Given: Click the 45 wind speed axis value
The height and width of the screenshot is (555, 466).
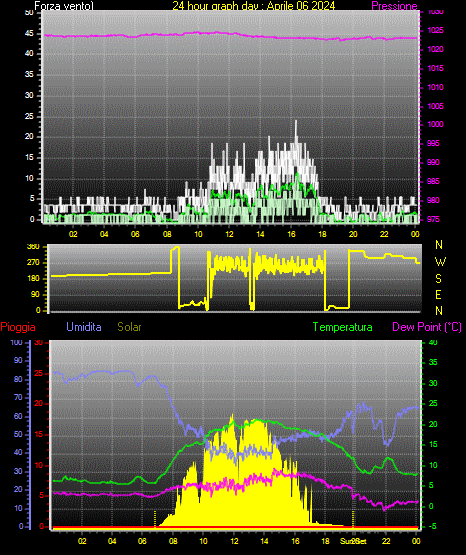Looking at the screenshot, I should [x=29, y=34].
